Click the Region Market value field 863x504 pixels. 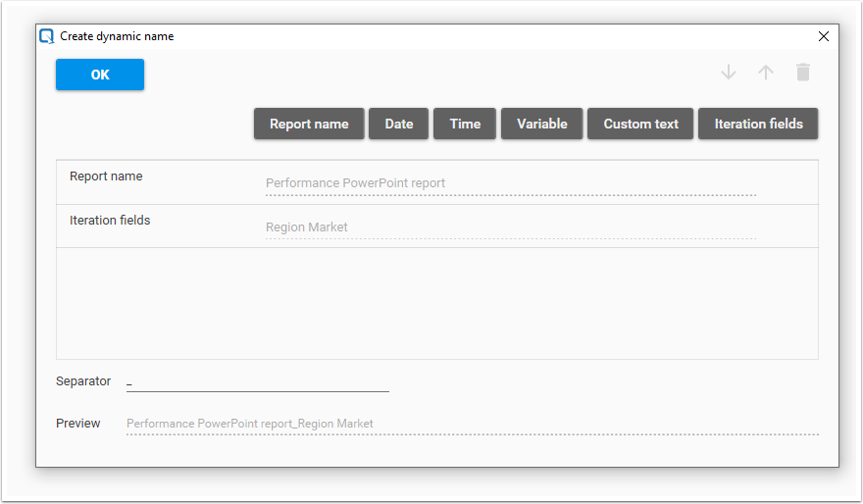click(510, 227)
